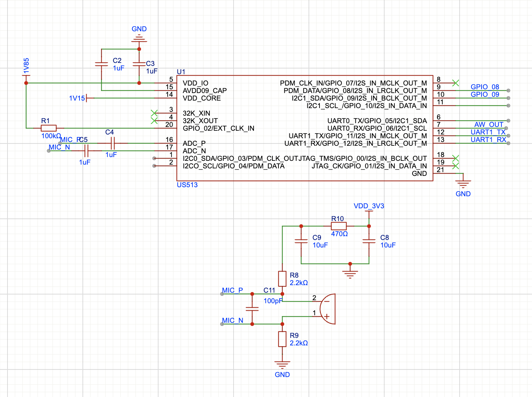532x397 pixels.
Task: Click the U1 designator label
Action: (181, 72)
